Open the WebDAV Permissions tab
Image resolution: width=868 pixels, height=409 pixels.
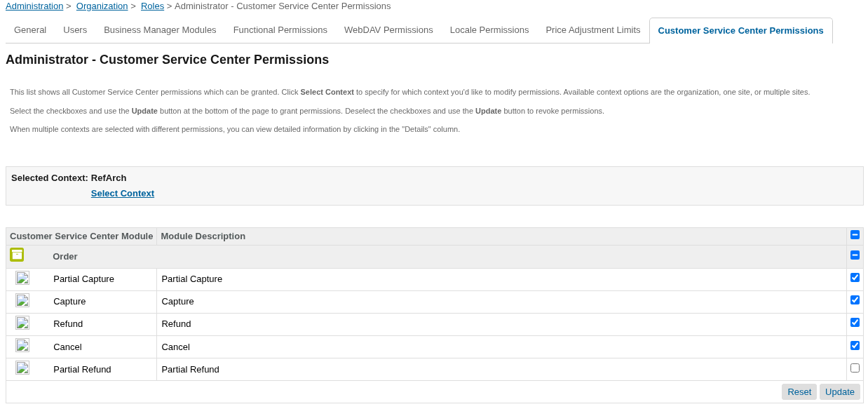point(388,30)
